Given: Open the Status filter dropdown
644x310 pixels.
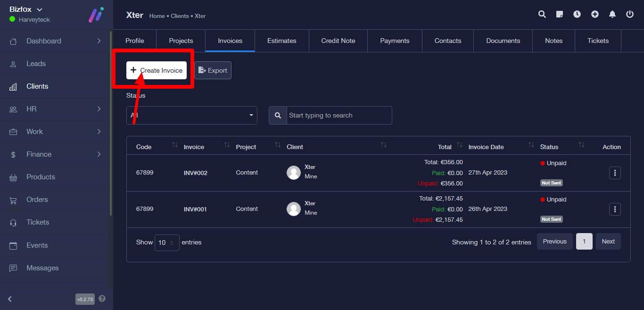Looking at the screenshot, I should (191, 115).
